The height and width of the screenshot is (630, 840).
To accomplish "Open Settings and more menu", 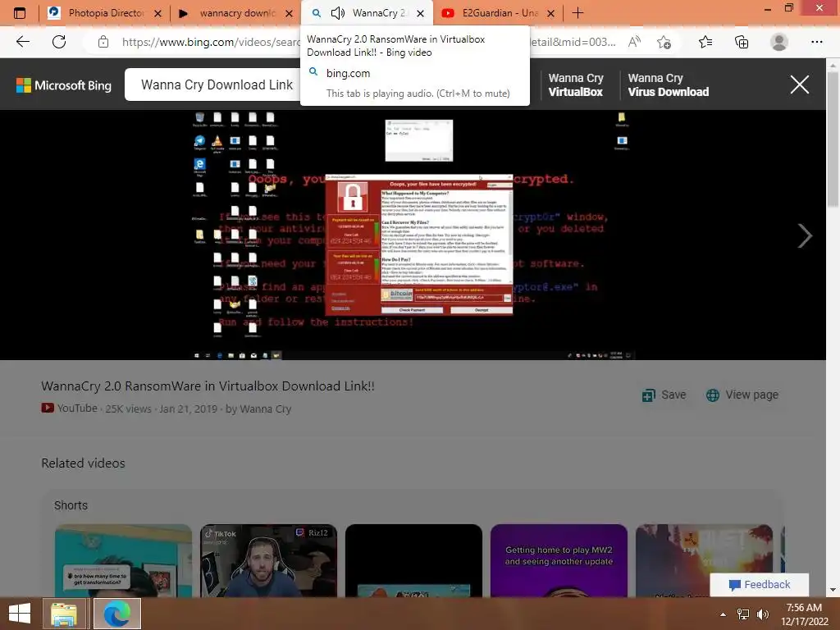I will pos(816,42).
